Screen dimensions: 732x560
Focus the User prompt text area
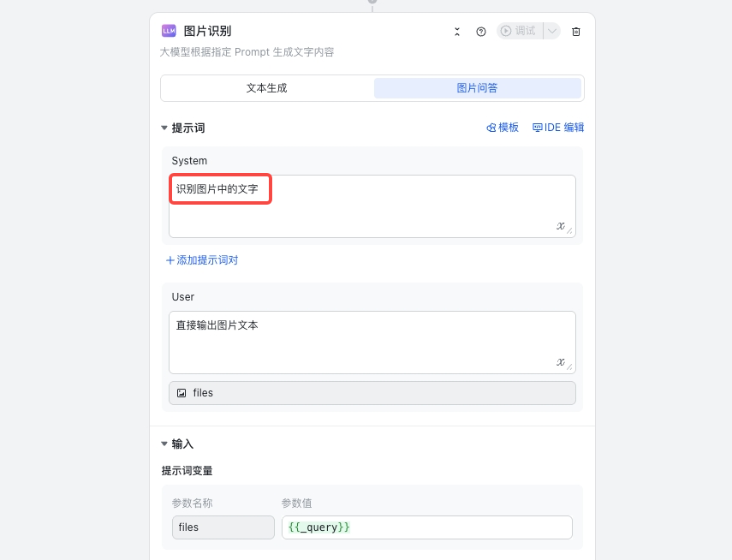point(372,342)
